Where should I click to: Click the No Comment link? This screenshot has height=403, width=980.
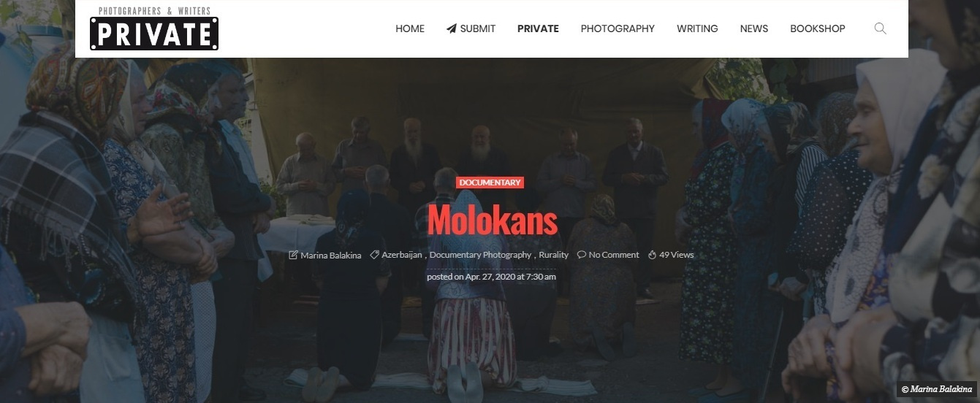pyautogui.click(x=614, y=256)
